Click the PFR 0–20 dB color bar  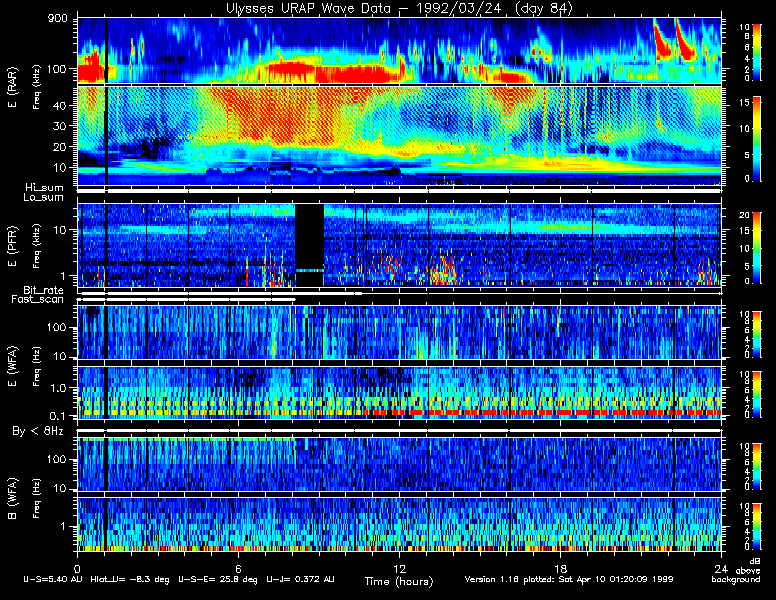(757, 248)
